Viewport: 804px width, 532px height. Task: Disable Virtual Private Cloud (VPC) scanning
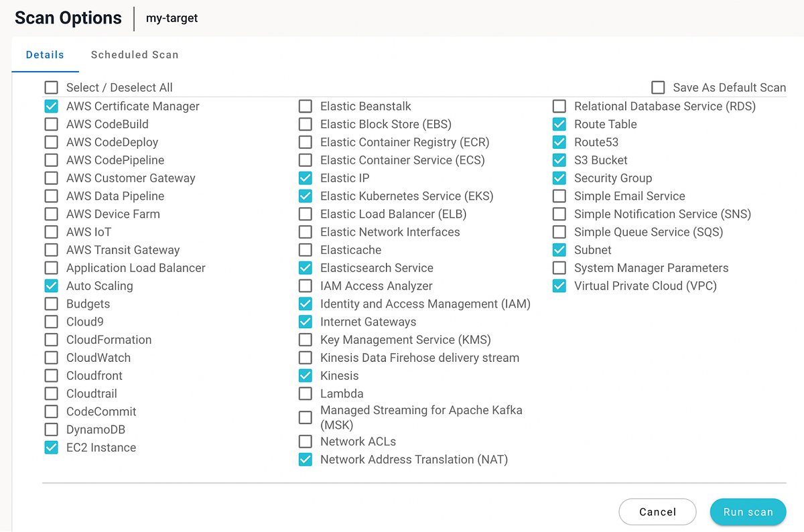559,285
